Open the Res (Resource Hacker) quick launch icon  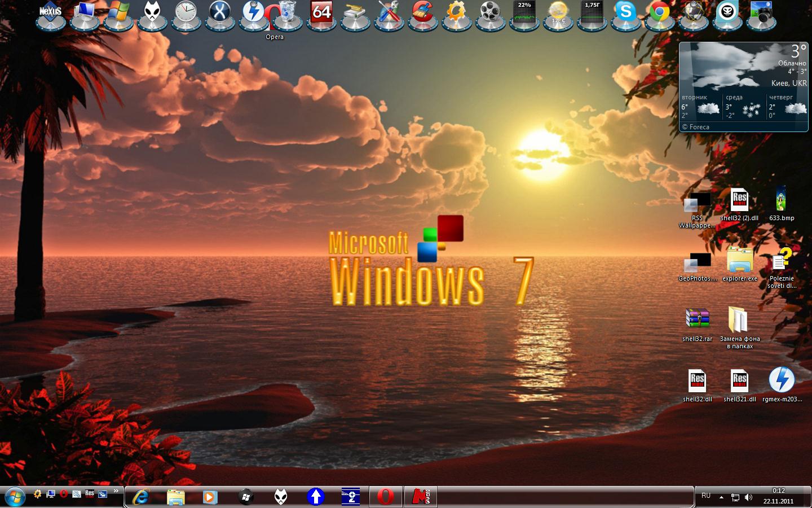pyautogui.click(x=90, y=494)
